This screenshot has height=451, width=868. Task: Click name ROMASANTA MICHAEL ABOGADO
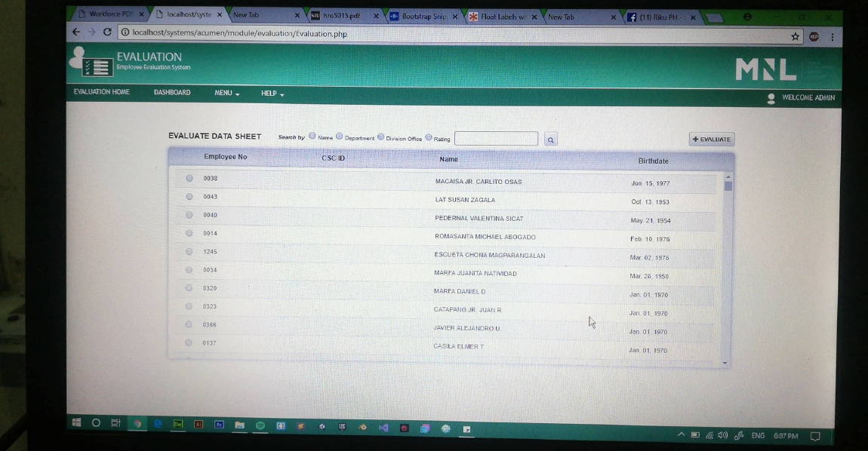(x=485, y=237)
